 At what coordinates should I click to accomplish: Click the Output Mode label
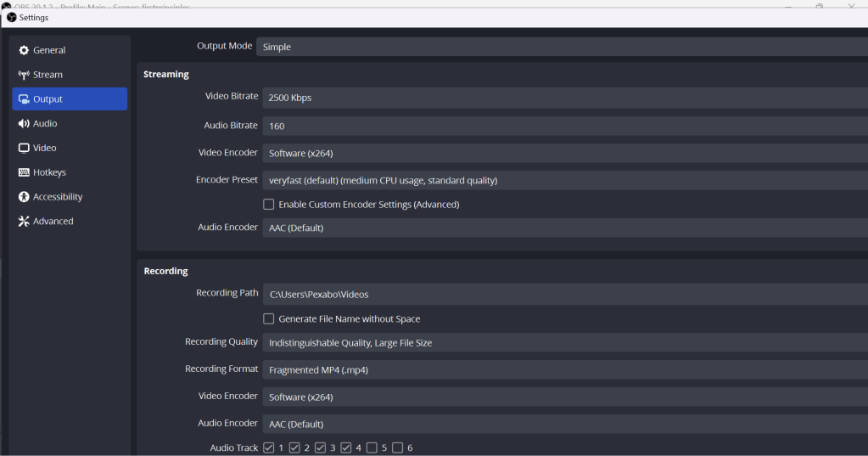coord(224,46)
